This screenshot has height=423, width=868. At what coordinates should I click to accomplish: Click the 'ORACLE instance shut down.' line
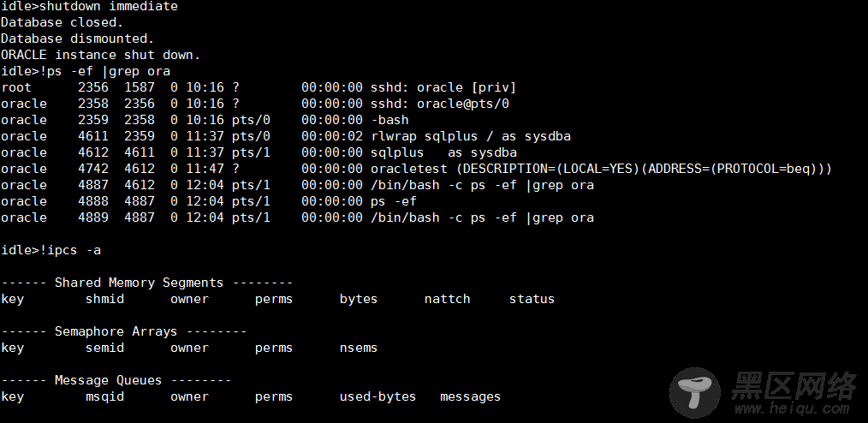[x=100, y=56]
